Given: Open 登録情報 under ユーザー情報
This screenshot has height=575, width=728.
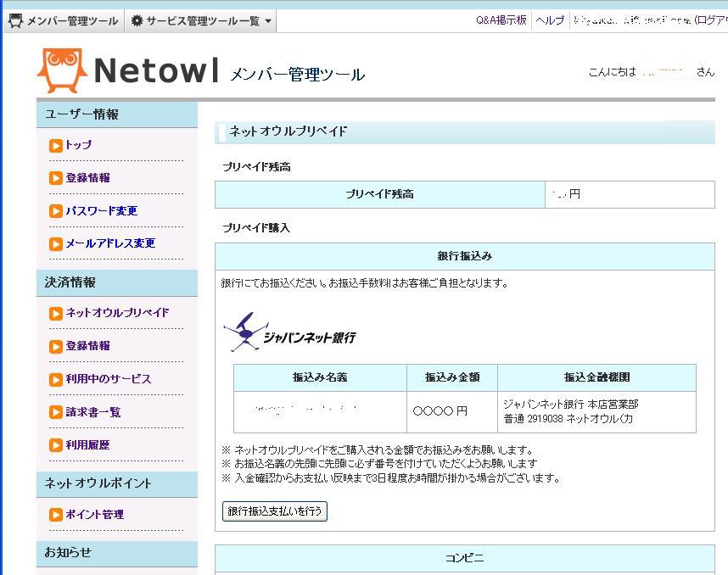Looking at the screenshot, I should 88,178.
